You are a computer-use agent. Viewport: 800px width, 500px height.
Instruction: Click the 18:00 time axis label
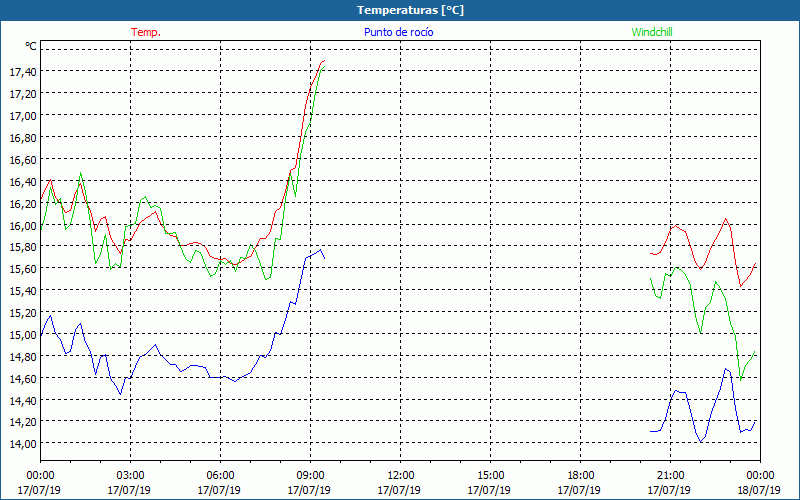pos(581,476)
